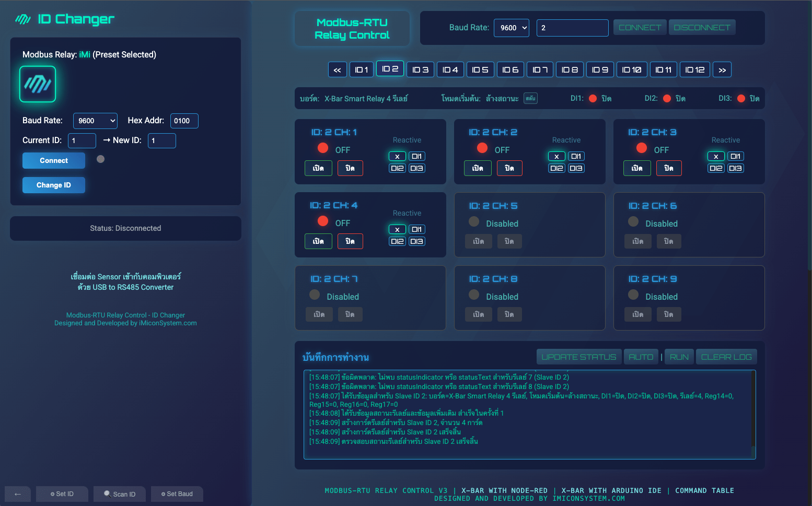Open the ID Changer Baud Rate dropdown
812x506 pixels.
click(x=95, y=121)
